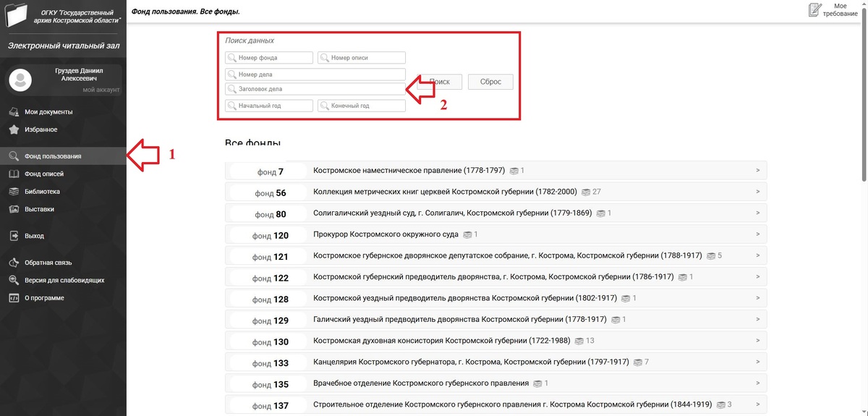
Task: Open Прокурор Костромского окружного суда fund
Action: [x=386, y=234]
